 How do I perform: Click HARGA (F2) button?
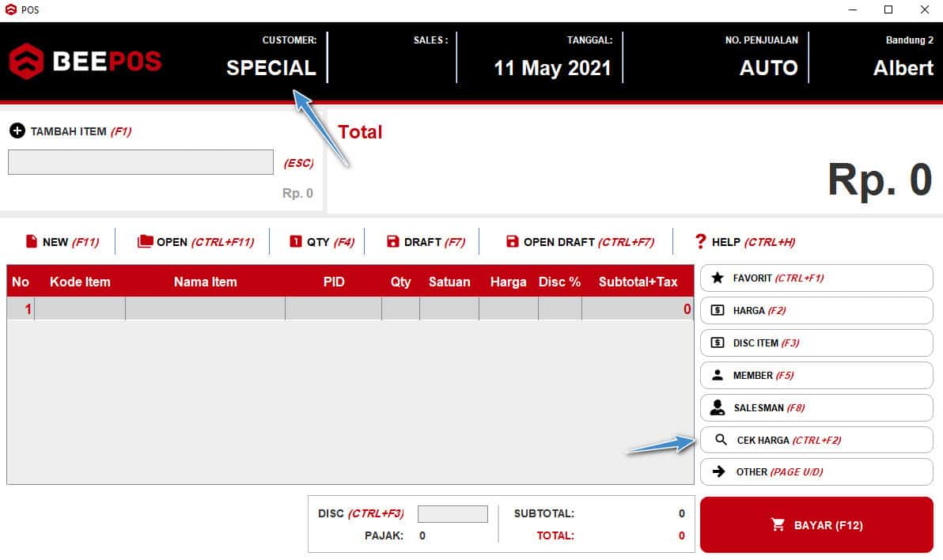tap(816, 310)
